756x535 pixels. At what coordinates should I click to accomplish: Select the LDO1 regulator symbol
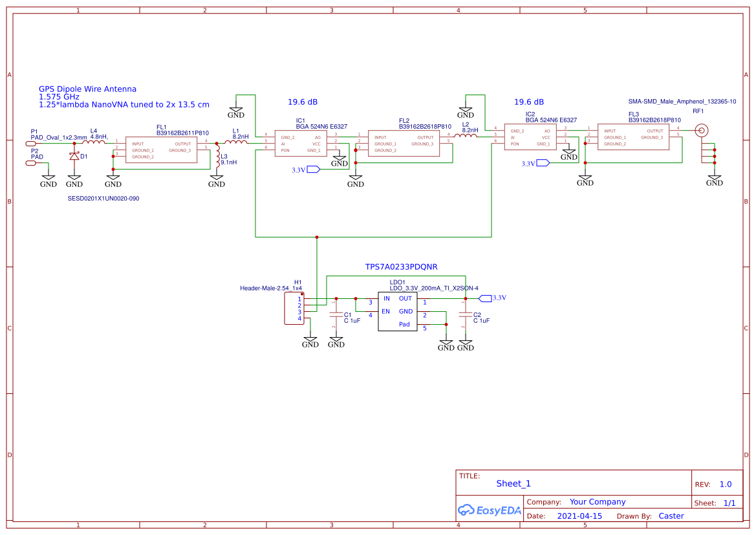pyautogui.click(x=398, y=312)
